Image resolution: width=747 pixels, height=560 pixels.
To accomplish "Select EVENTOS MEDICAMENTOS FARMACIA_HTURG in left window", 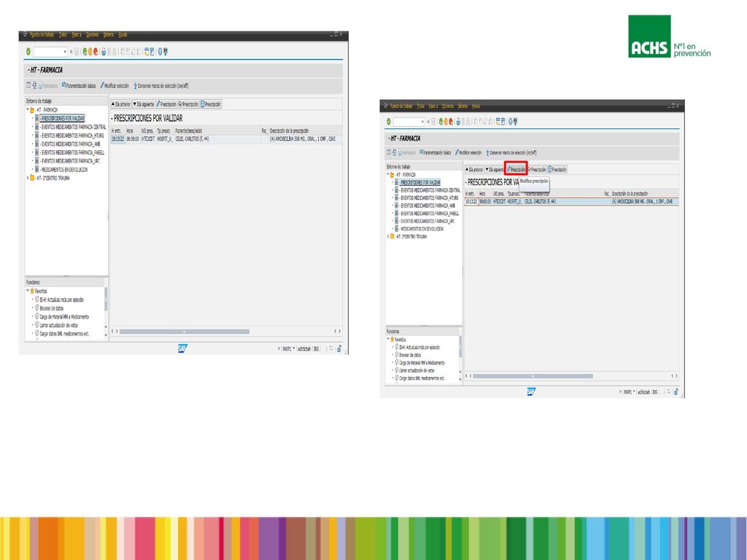I will pos(71,136).
